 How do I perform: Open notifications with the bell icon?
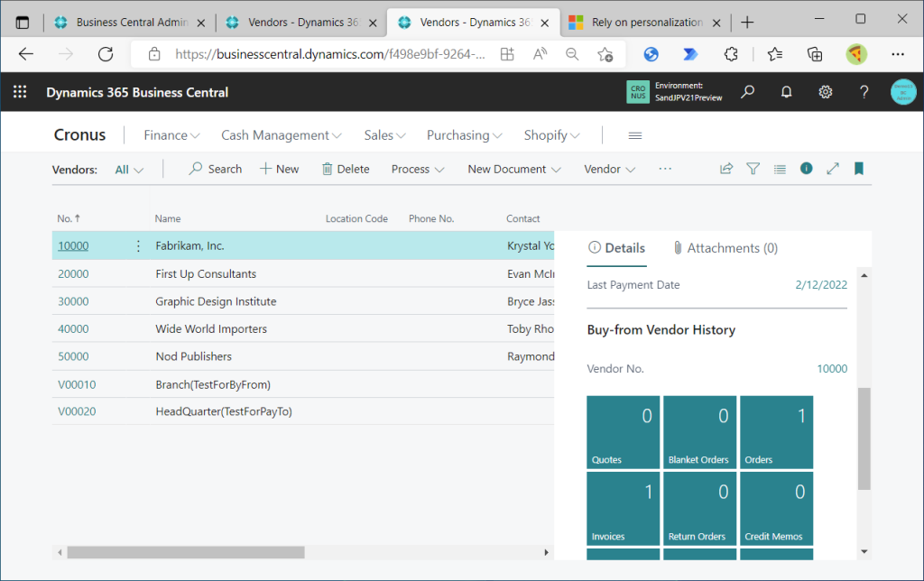[x=786, y=91]
